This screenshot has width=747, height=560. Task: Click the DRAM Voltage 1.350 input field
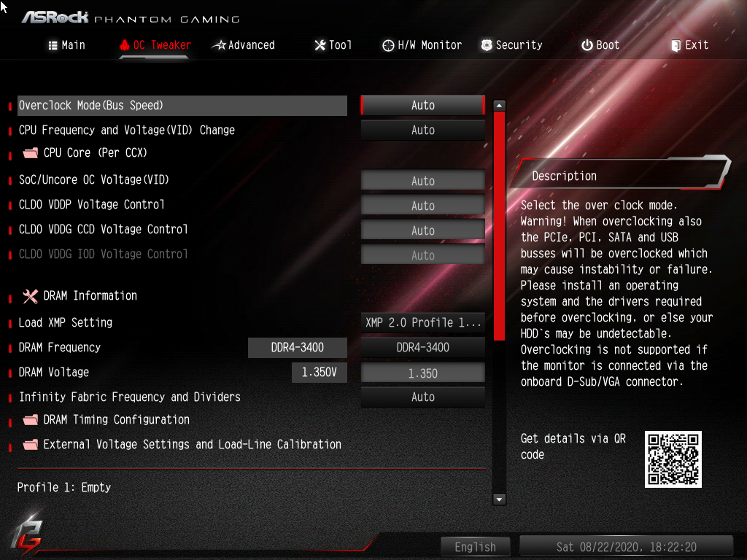(x=423, y=373)
